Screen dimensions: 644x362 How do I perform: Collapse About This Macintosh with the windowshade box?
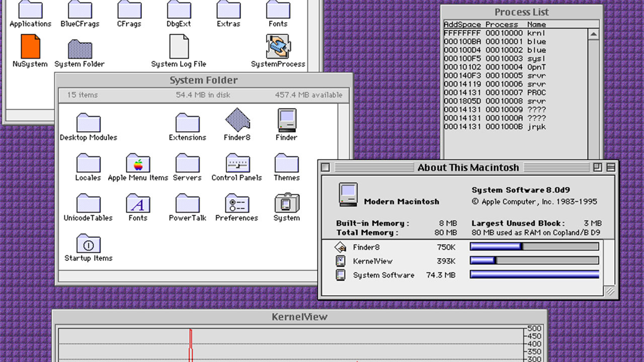(x=611, y=167)
